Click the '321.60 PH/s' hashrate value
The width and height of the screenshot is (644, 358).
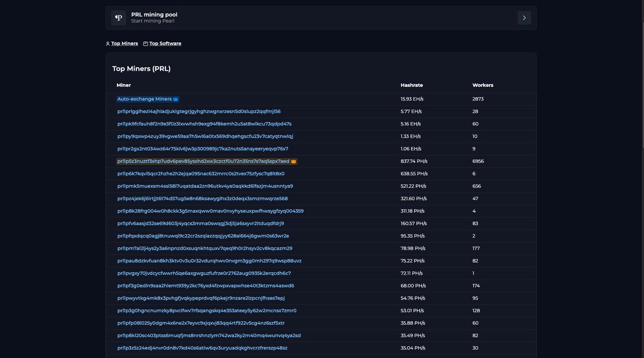coord(414,198)
